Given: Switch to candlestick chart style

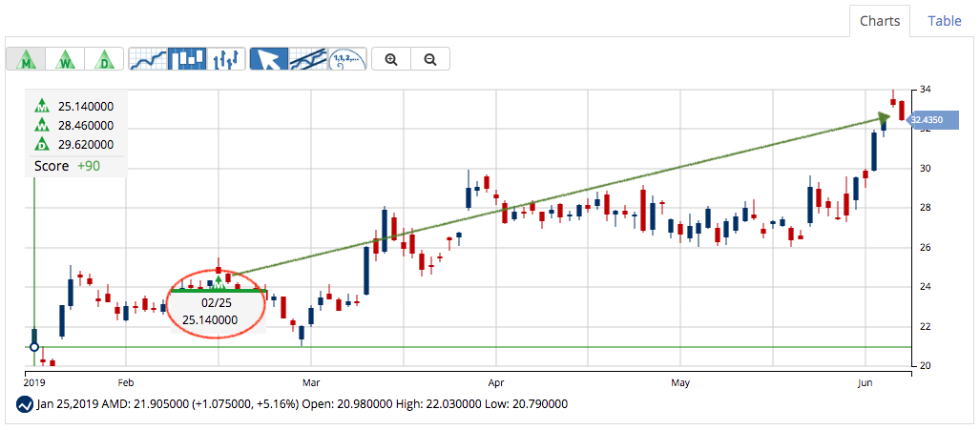Looking at the screenshot, I should pos(187,59).
